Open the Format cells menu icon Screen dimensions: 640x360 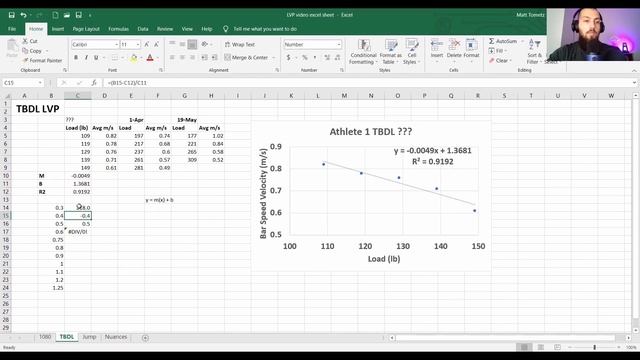click(471, 45)
